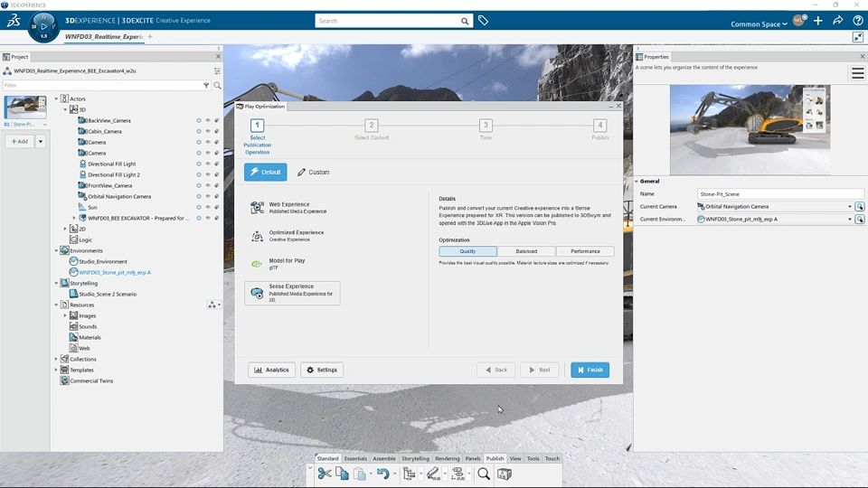Screen dimensions: 868x488
Task: Click the Name field with Stone-Pit_Scene
Action: click(x=780, y=194)
